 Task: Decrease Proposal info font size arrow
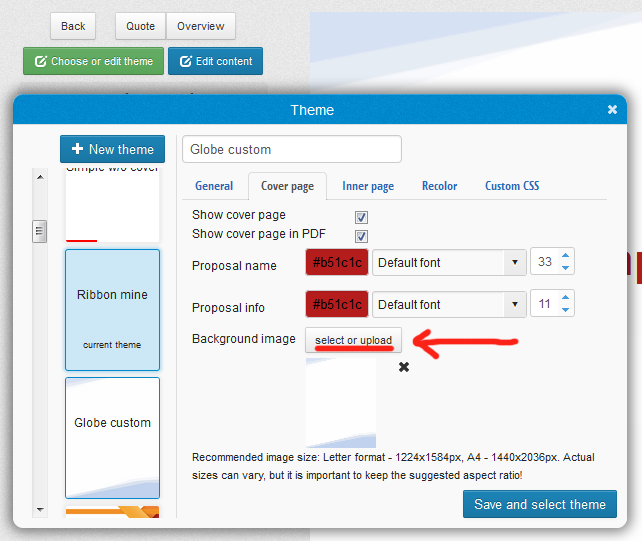click(566, 310)
